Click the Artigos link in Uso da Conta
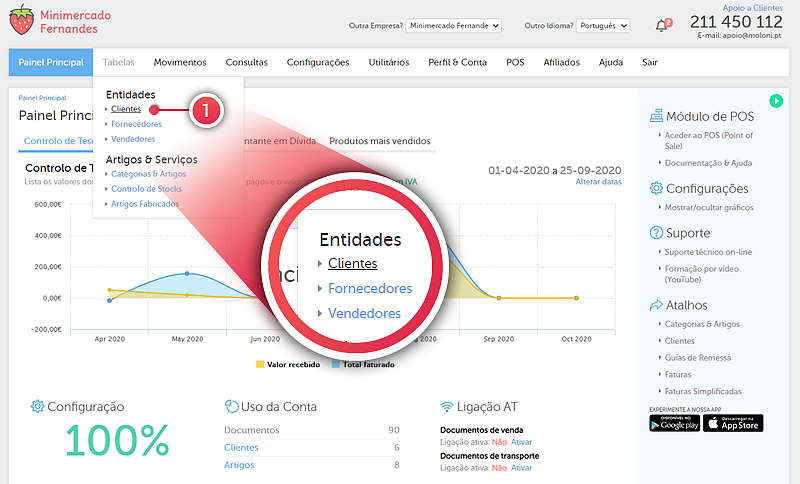Screen dimensions: 800x484 [239, 465]
